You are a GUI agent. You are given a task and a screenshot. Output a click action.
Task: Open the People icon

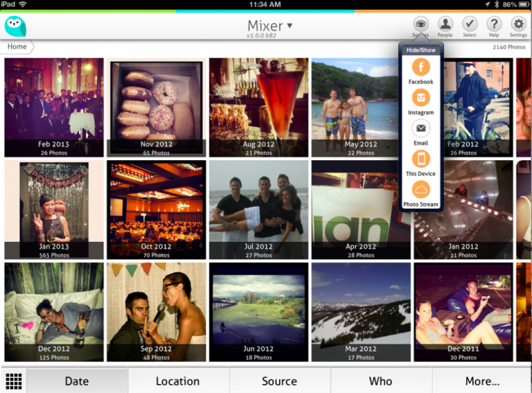pyautogui.click(x=445, y=25)
